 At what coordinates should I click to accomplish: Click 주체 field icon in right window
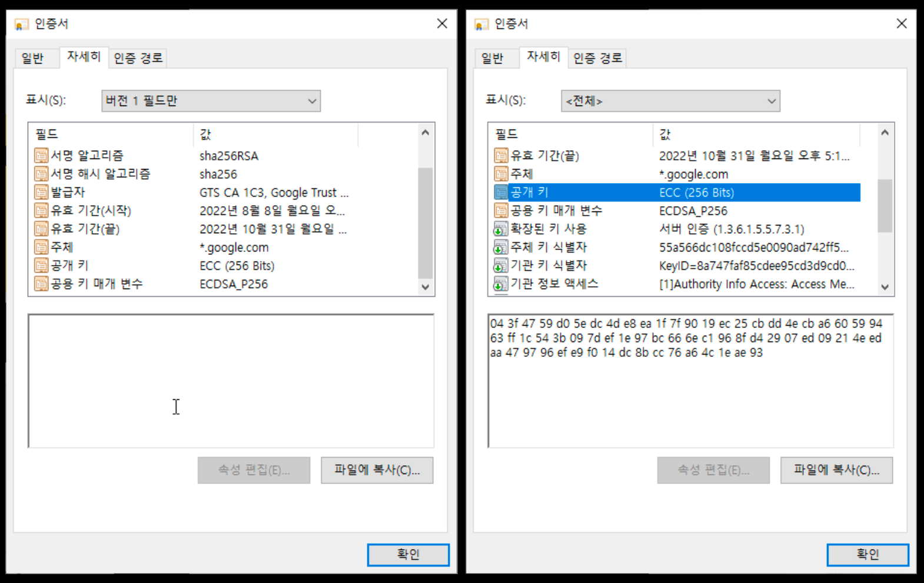coord(501,174)
